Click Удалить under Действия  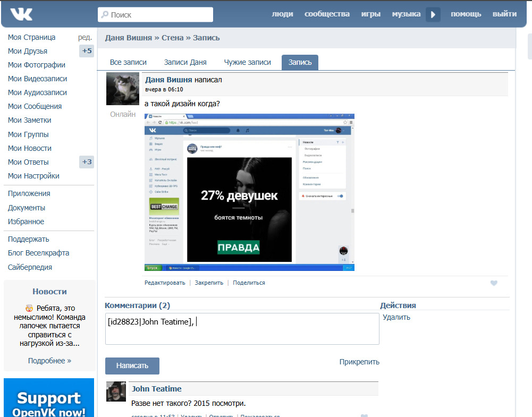[396, 317]
